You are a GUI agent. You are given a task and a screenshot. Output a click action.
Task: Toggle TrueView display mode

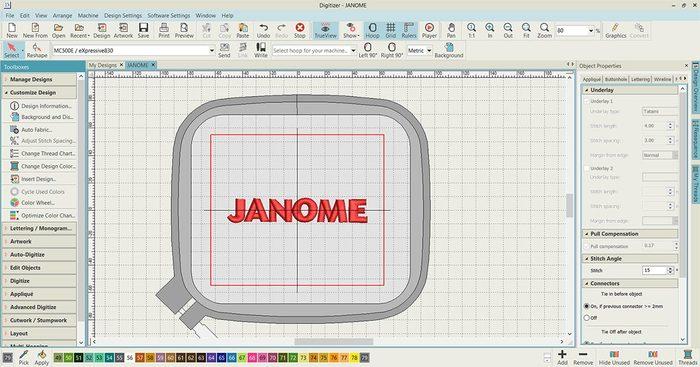tap(325, 30)
